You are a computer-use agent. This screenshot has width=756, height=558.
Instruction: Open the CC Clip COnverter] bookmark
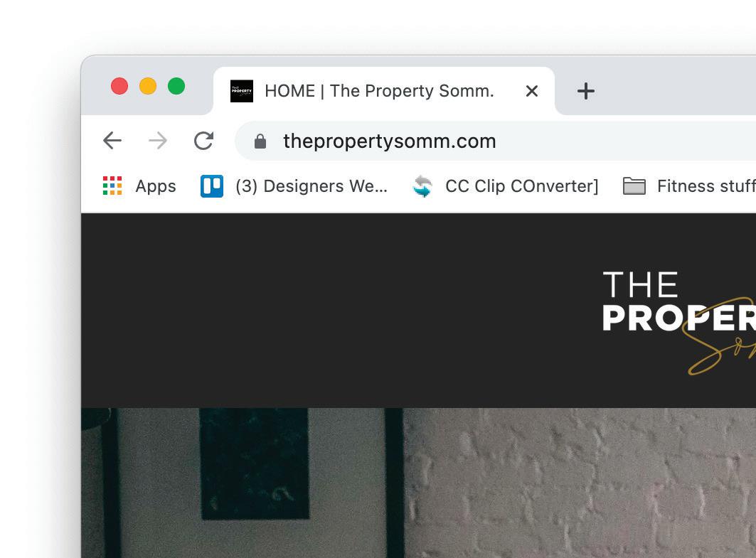tap(522, 186)
